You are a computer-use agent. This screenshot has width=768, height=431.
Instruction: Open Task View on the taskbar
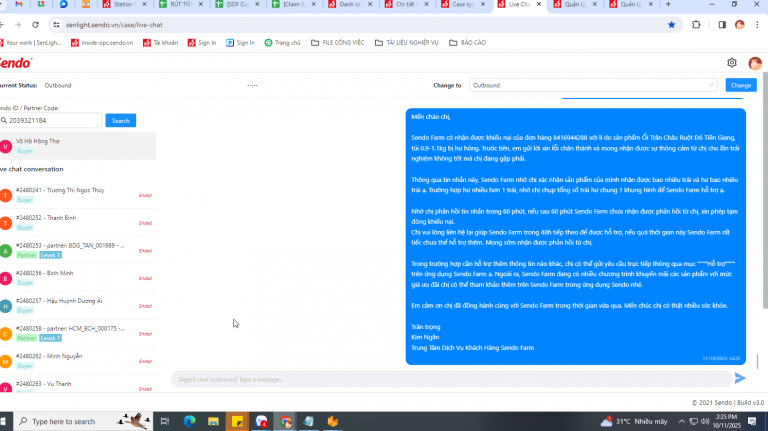point(165,421)
